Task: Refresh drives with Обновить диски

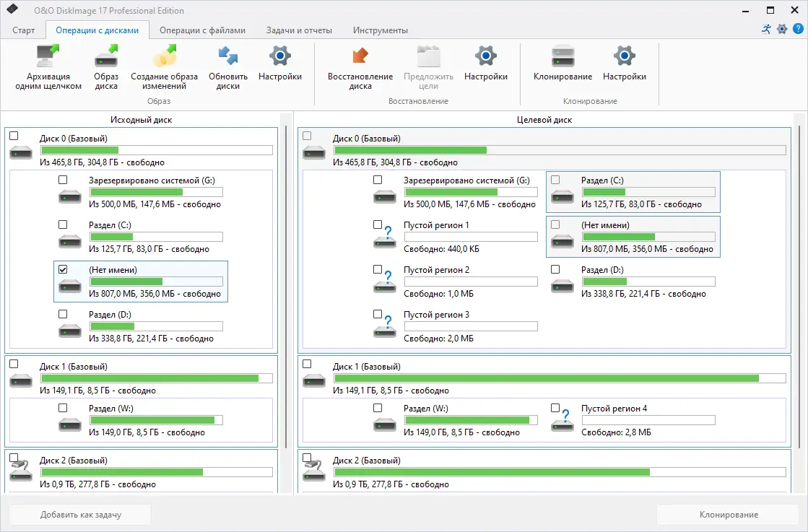Action: pyautogui.click(x=227, y=67)
